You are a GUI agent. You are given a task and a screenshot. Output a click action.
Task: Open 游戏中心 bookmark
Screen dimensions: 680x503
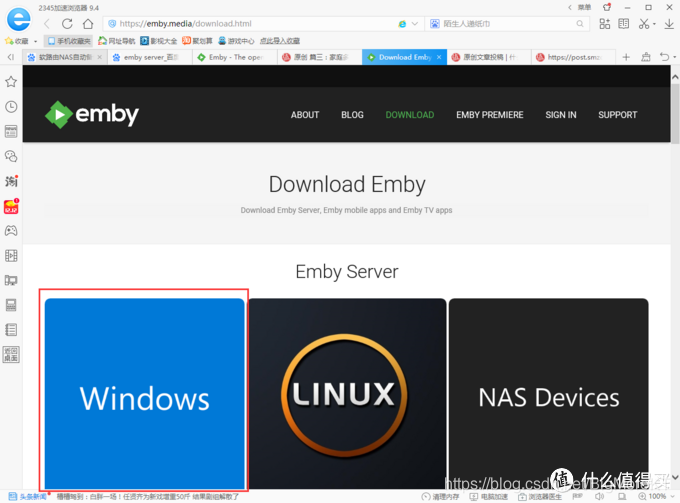(236, 41)
